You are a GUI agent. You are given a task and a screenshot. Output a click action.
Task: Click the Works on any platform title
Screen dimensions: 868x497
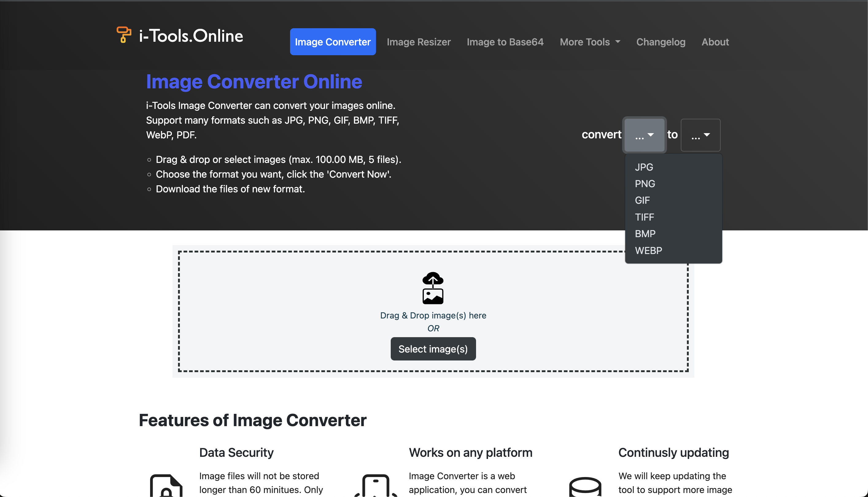pyautogui.click(x=471, y=453)
